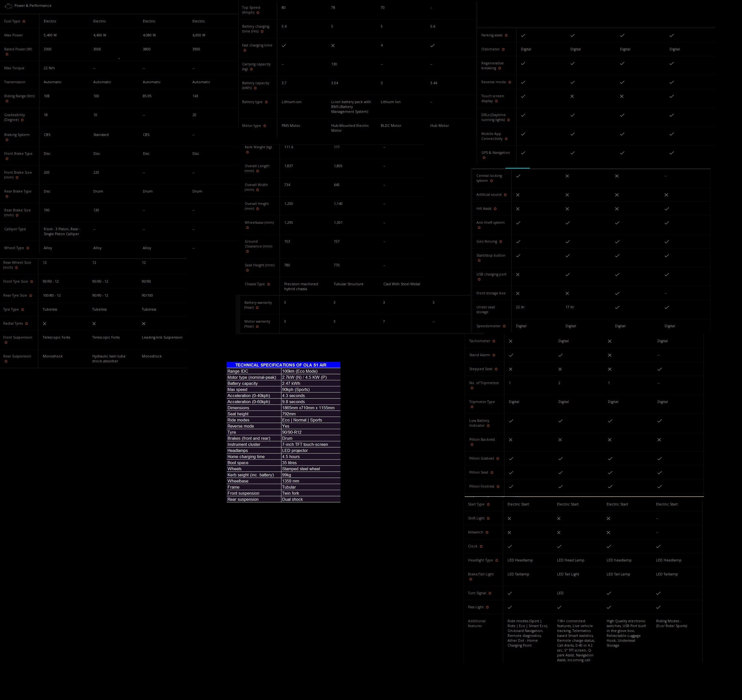Screen dimensions: 742x700
Task: Click 'High Quality electronic switches' description
Action: (626, 633)
